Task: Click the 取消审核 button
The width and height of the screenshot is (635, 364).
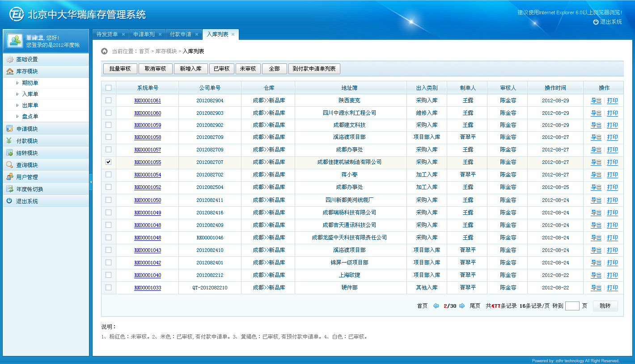Action: [x=155, y=69]
